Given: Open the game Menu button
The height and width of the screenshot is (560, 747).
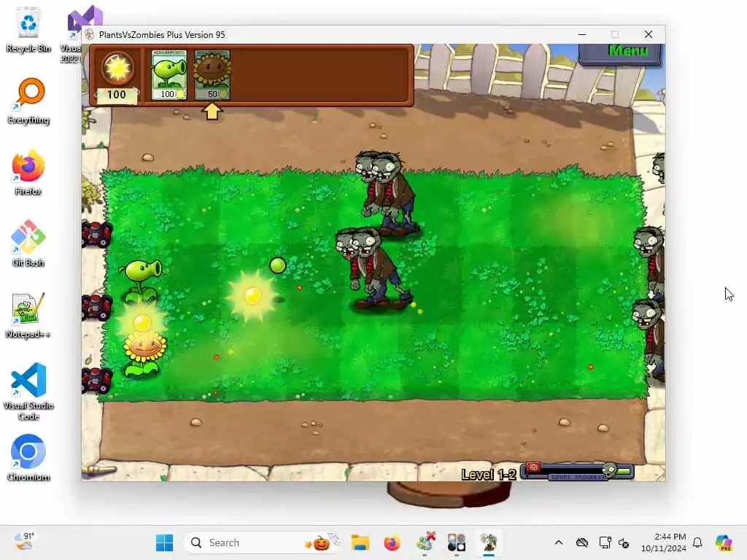Looking at the screenshot, I should click(620, 53).
